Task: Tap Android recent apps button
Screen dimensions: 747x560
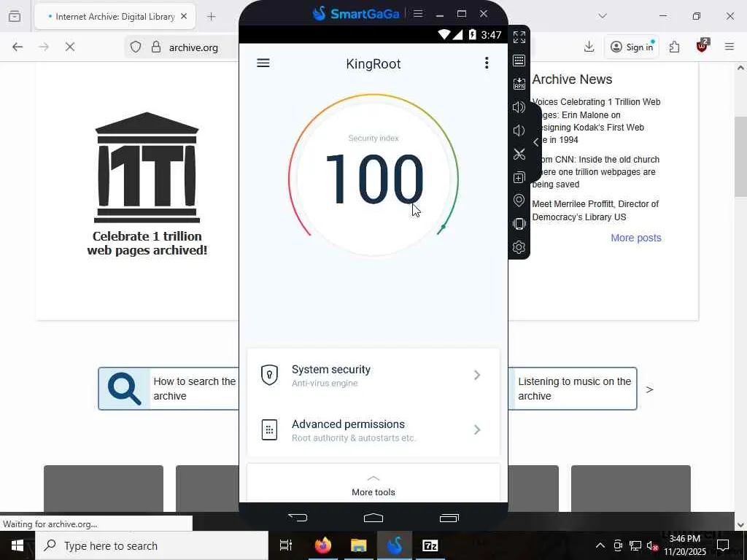Action: pyautogui.click(x=449, y=518)
